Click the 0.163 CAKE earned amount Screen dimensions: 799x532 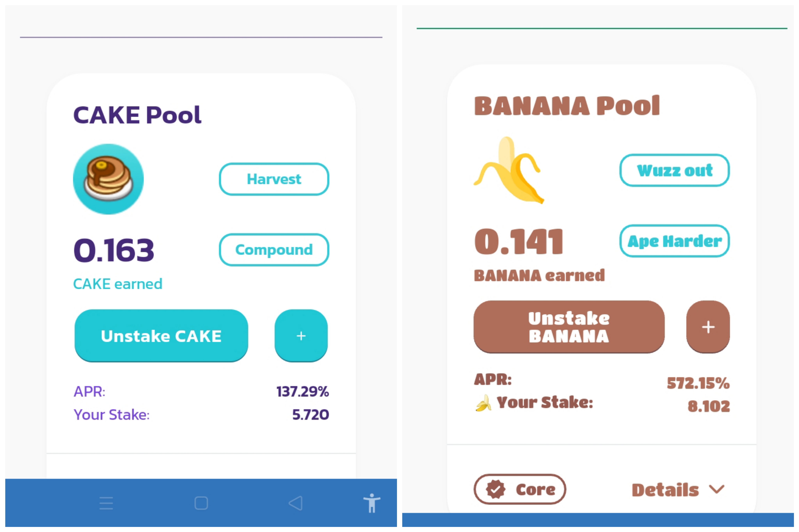pos(114,250)
